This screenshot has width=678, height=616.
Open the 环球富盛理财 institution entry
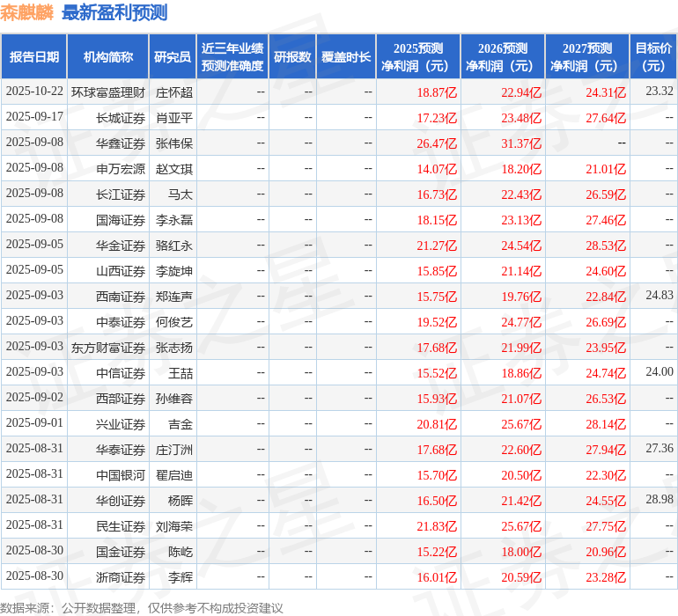(108, 92)
